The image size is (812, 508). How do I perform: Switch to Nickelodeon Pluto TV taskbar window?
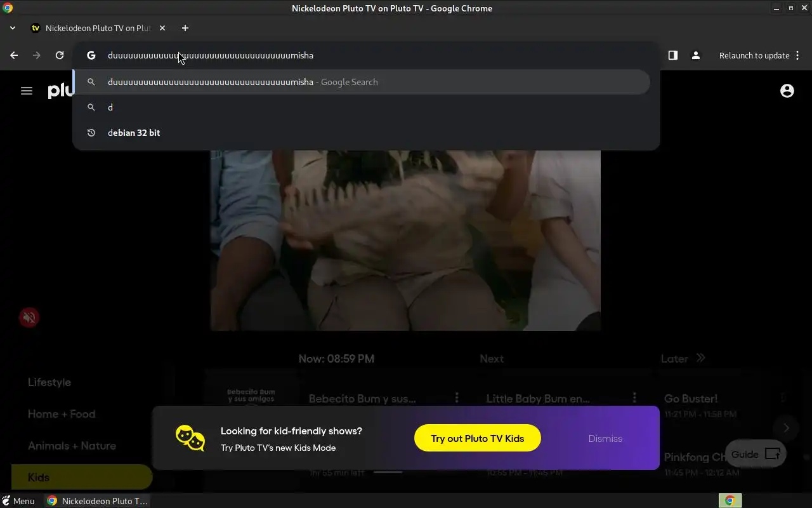98,501
